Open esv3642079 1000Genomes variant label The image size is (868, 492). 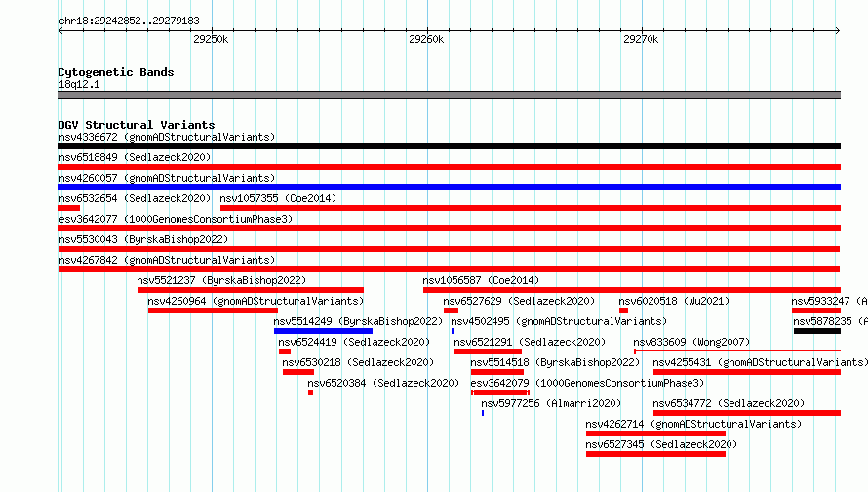tap(587, 383)
